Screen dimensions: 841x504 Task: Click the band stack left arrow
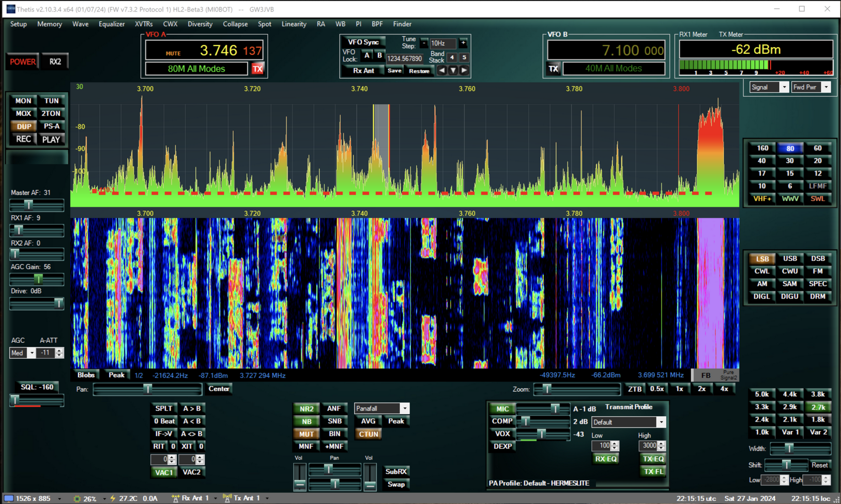click(441, 70)
